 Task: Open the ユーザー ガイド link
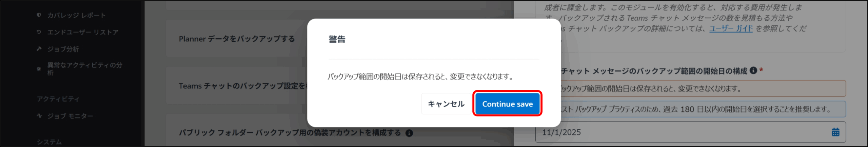click(731, 28)
